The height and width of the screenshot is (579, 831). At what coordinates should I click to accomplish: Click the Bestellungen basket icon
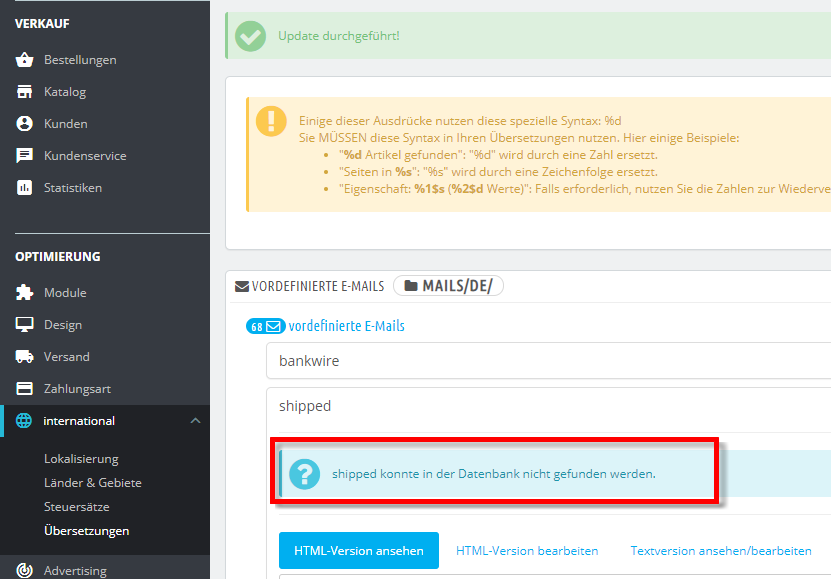click(x=24, y=60)
